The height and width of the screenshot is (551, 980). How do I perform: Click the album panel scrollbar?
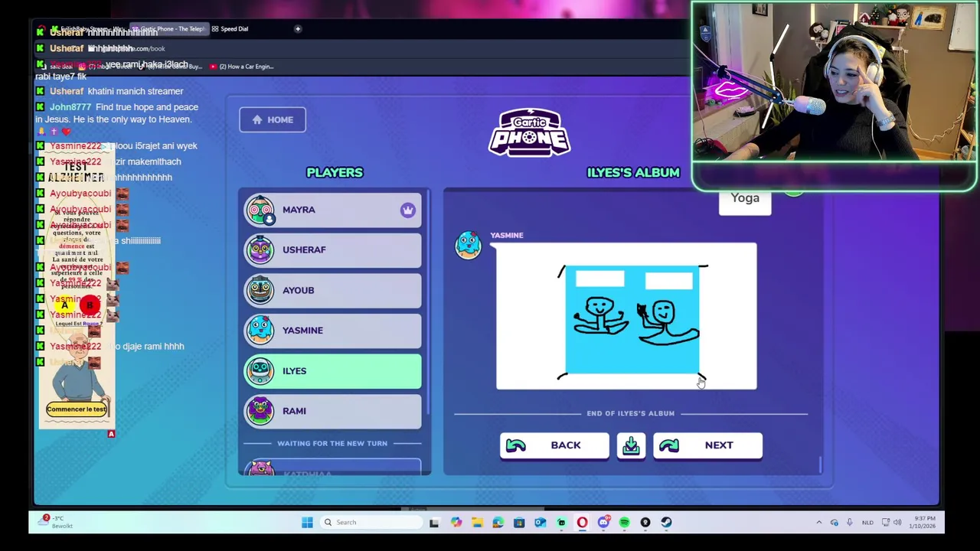tap(821, 465)
